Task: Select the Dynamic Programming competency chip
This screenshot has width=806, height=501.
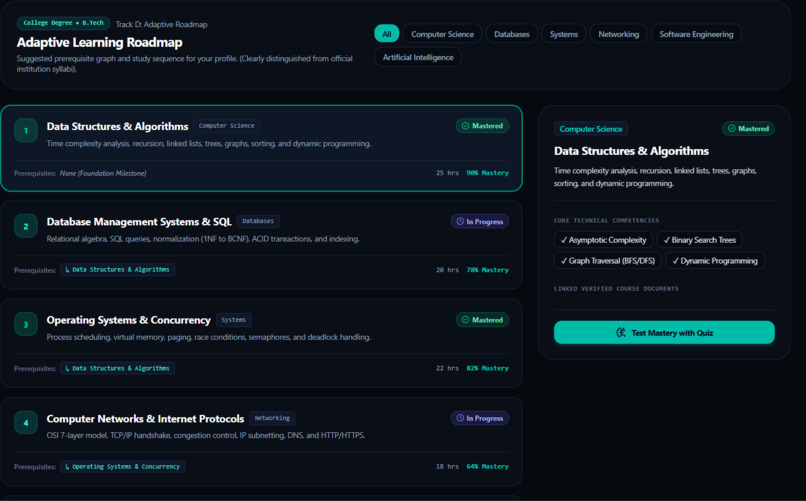Action: pos(715,261)
